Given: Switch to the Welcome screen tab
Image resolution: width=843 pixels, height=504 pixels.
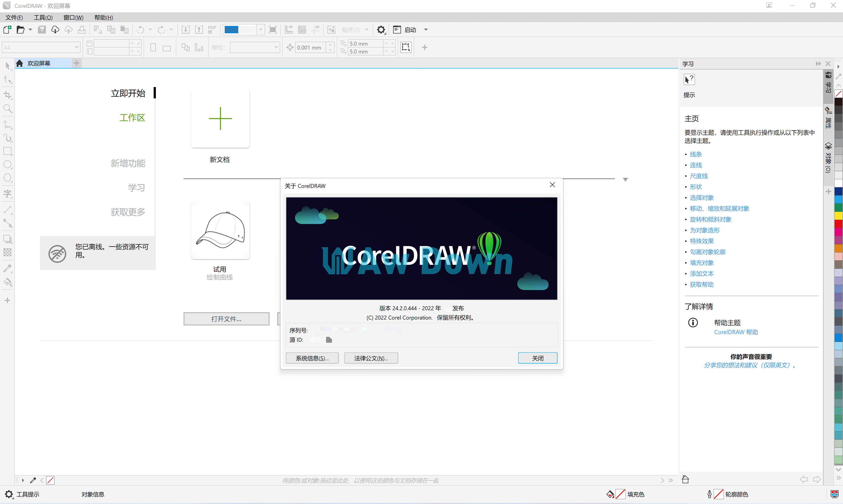Looking at the screenshot, I should pyautogui.click(x=39, y=64).
